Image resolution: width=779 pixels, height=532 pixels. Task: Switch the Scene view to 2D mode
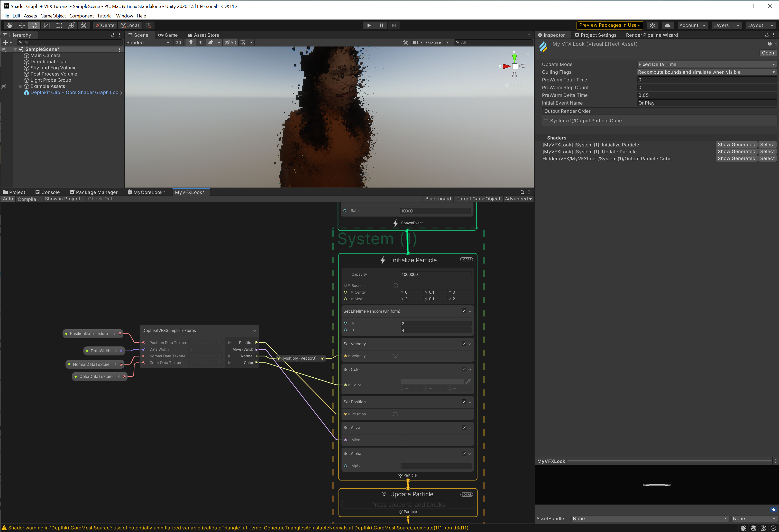(179, 42)
